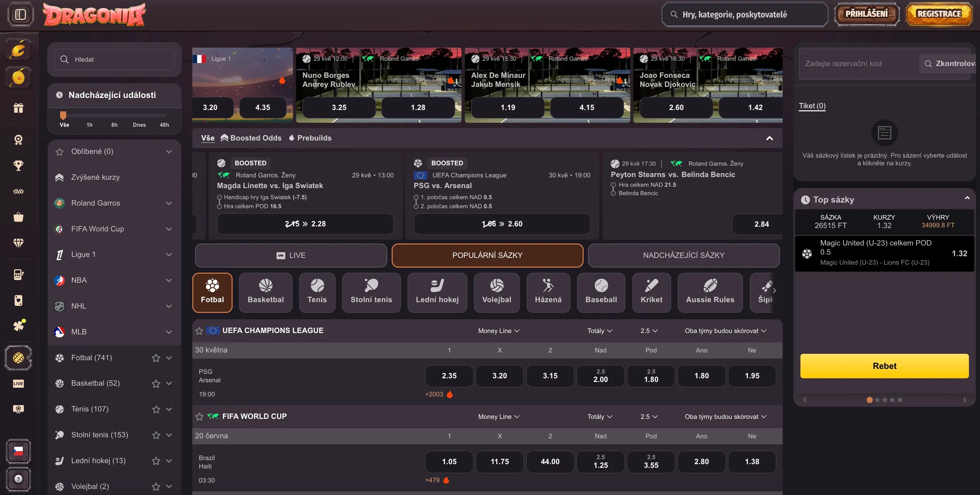Viewport: 980px width, 495px height.
Task: Star Basketbal (52) as favorite
Action: [156, 384]
